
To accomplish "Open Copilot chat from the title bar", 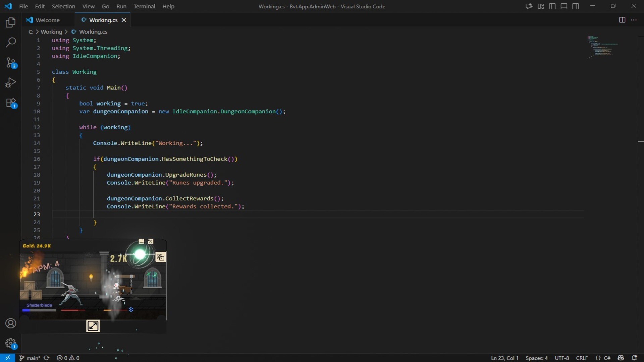I will coord(529,6).
